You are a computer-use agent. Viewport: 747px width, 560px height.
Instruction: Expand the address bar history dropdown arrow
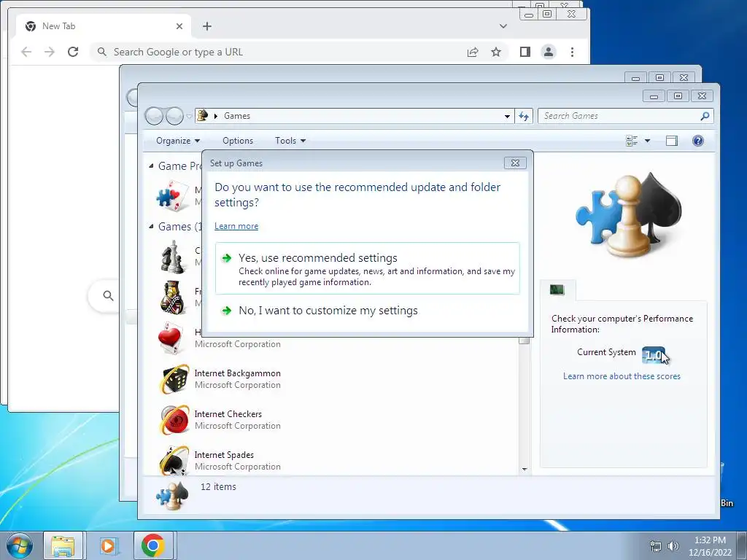tap(507, 116)
